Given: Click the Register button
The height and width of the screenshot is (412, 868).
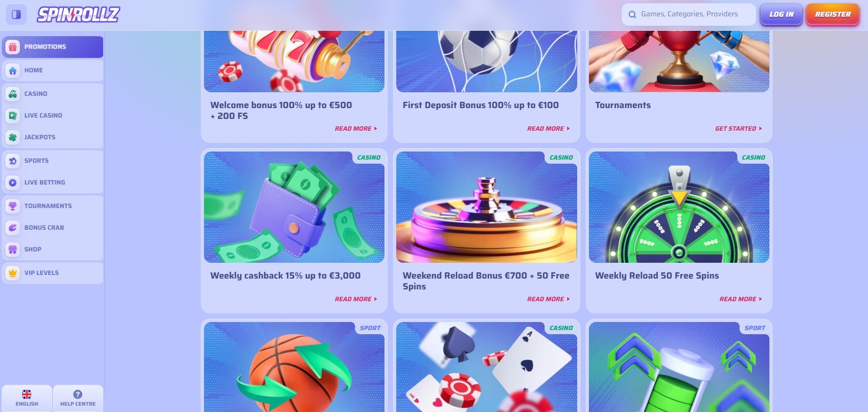Looking at the screenshot, I should pos(833,14).
